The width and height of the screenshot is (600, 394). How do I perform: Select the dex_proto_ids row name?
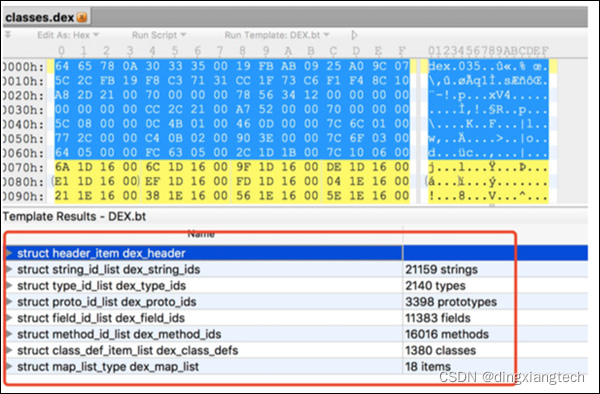106,301
